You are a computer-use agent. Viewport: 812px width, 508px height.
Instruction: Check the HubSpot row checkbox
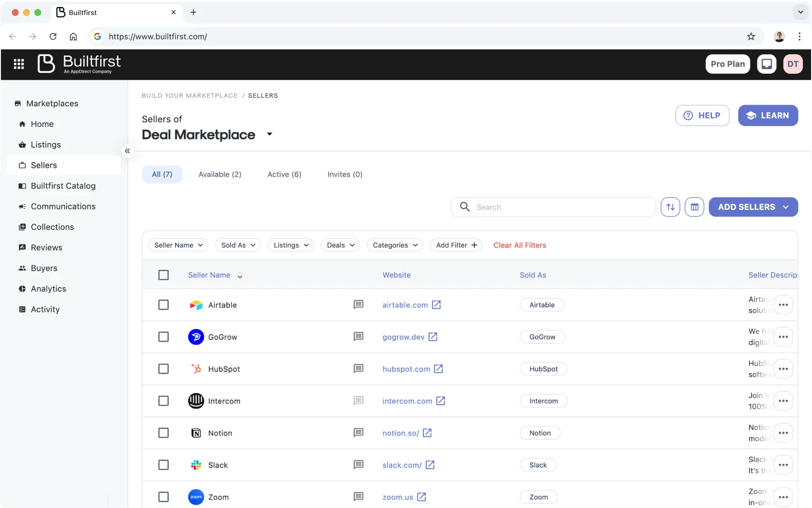(x=164, y=369)
